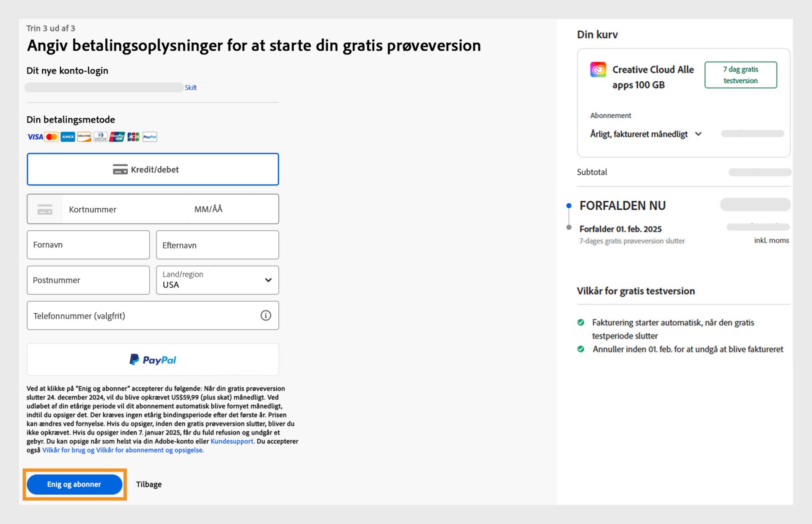Screen dimensions: 812x524
Task: Select Kredit/debet payment method
Action: pyautogui.click(x=153, y=169)
